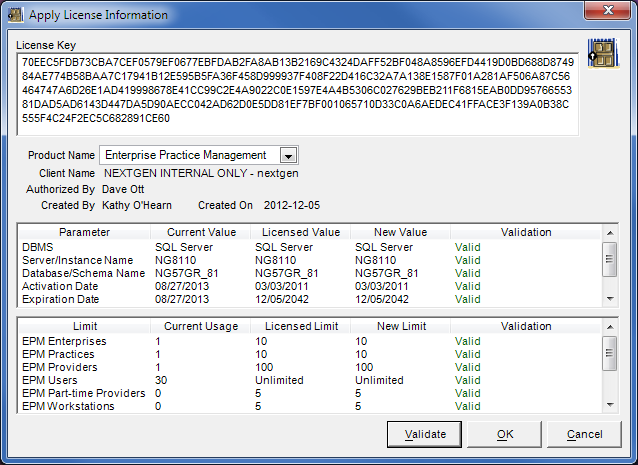
Task: Click the license key door icon
Action: tap(603, 53)
